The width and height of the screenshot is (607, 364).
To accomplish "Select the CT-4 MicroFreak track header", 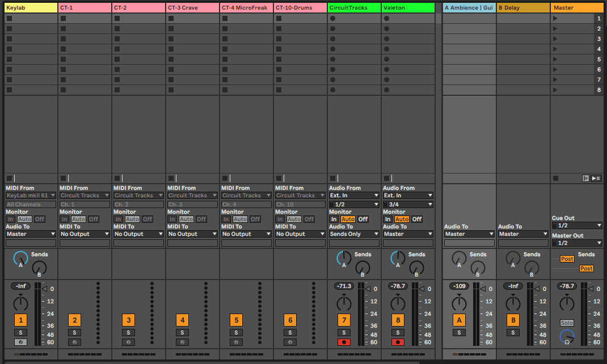I will point(246,7).
